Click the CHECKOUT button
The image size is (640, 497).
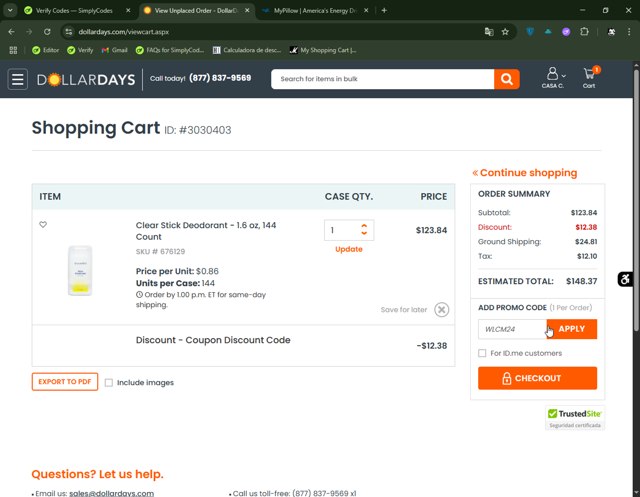pyautogui.click(x=537, y=378)
